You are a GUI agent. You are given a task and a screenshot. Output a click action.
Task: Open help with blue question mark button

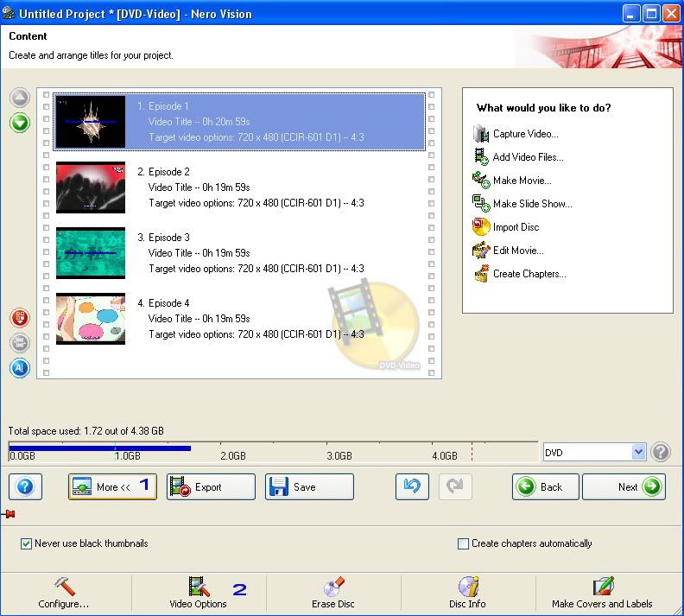(x=25, y=486)
